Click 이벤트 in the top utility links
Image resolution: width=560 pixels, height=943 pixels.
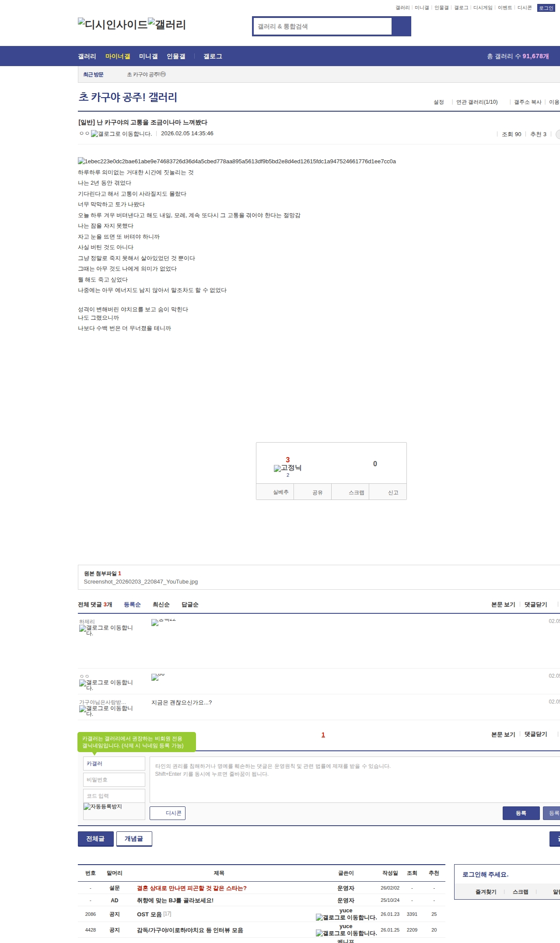pyautogui.click(x=505, y=8)
